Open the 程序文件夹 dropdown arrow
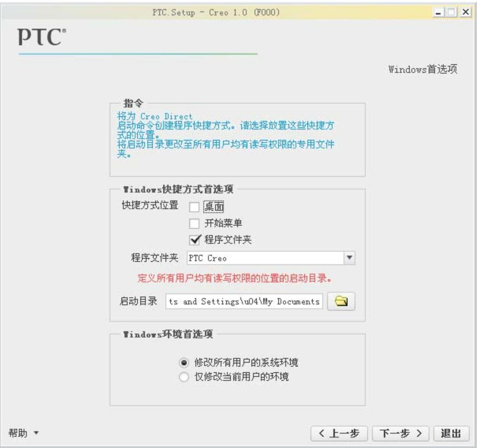 tap(349, 258)
